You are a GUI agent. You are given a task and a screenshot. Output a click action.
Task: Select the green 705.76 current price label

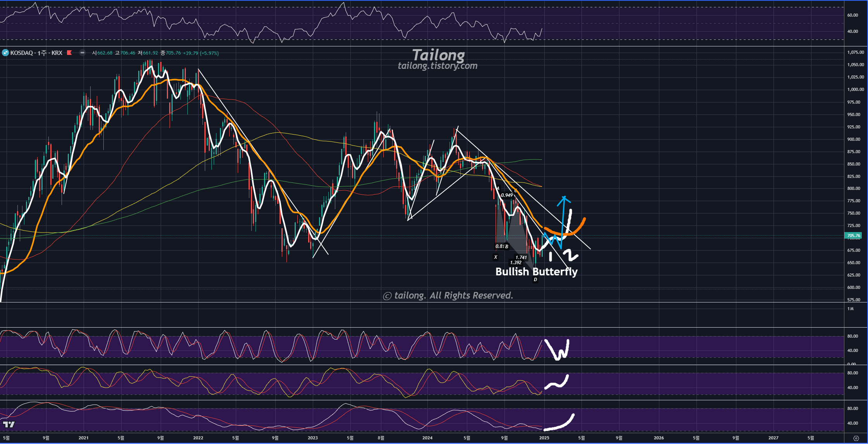click(853, 236)
